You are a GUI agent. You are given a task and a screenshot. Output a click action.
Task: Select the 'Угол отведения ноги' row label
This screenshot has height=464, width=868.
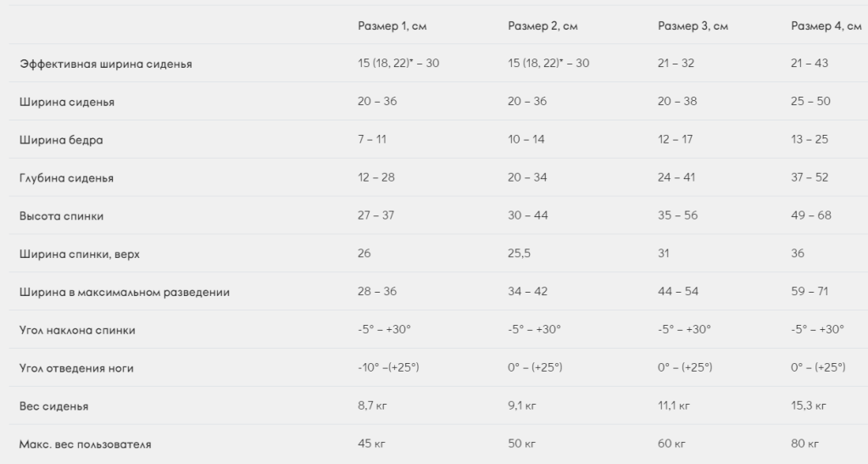(76, 368)
